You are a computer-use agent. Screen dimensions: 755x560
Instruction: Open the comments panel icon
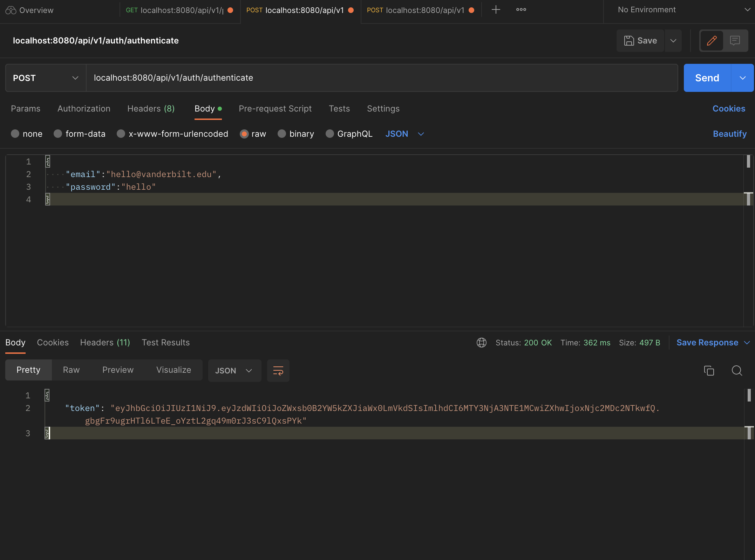[735, 41]
